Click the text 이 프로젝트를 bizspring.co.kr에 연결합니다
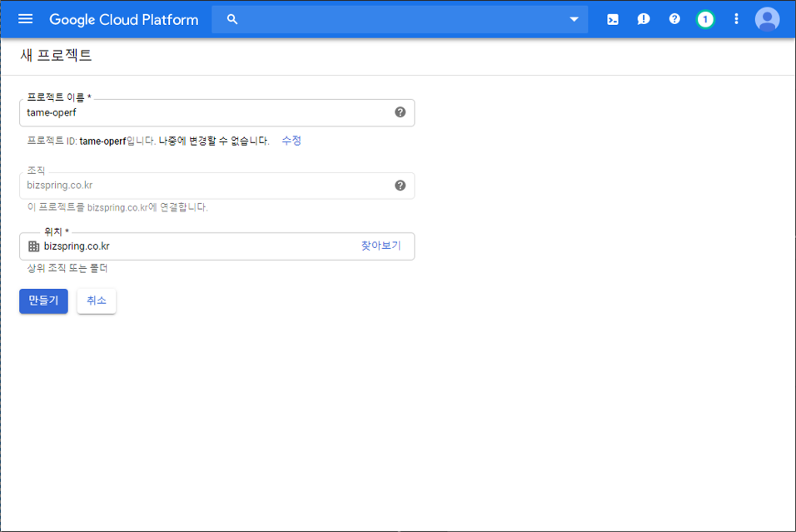Screen dimensions: 796x532 pyautogui.click(x=117, y=207)
